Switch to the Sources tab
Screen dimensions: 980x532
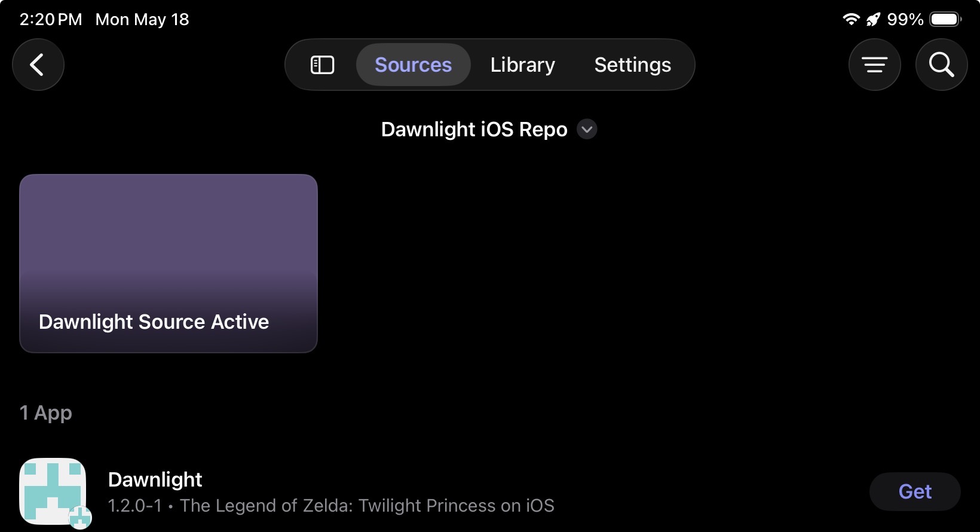click(414, 65)
